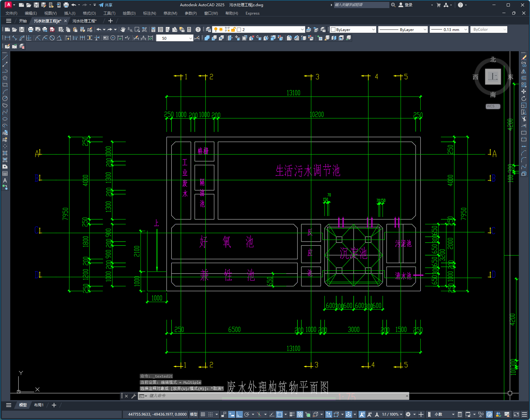Toggle annotation visibility in status bar
Image resolution: width=530 pixels, height=420 pixels.
click(x=362, y=414)
